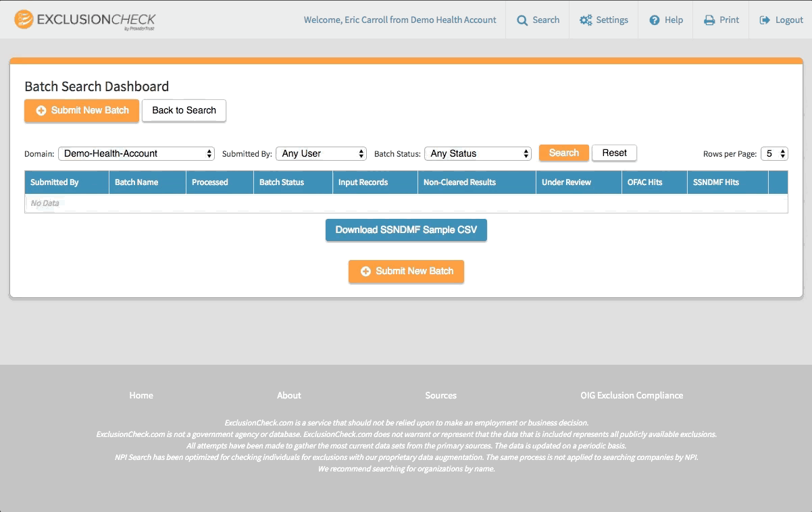Click the ExclusionCheck logo

pyautogui.click(x=85, y=20)
